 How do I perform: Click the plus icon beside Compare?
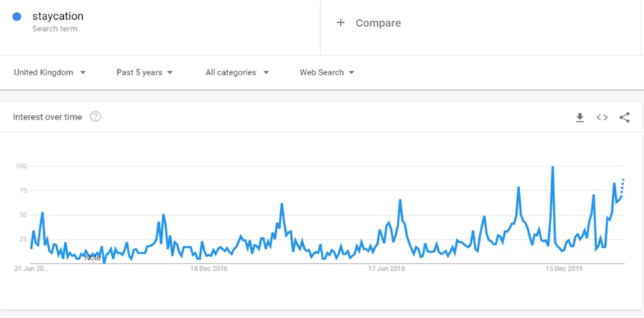(341, 23)
